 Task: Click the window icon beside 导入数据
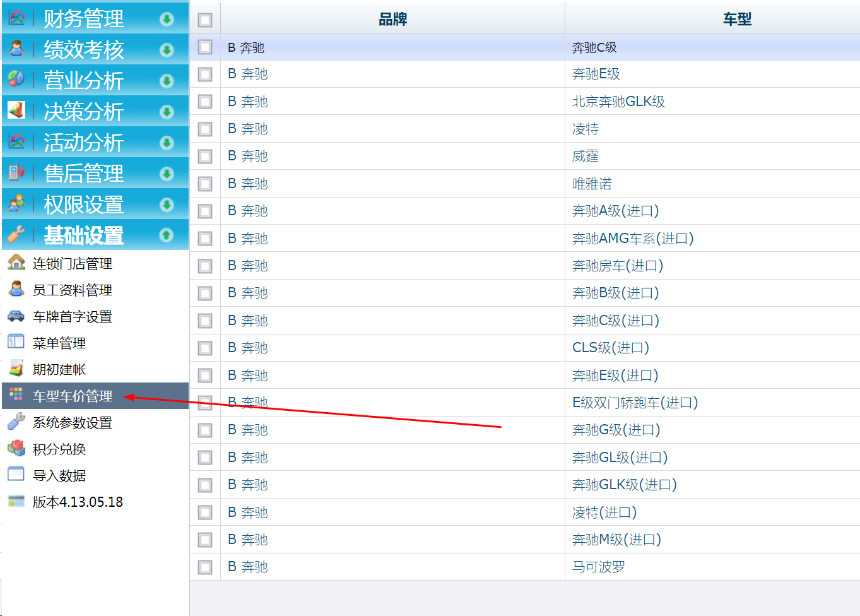[x=16, y=475]
